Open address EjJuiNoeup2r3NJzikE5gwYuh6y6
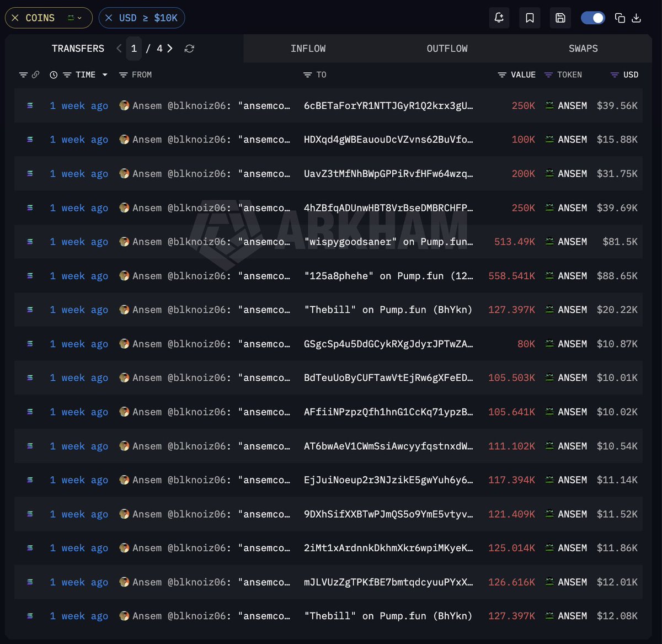The image size is (662, 644). [x=388, y=480]
